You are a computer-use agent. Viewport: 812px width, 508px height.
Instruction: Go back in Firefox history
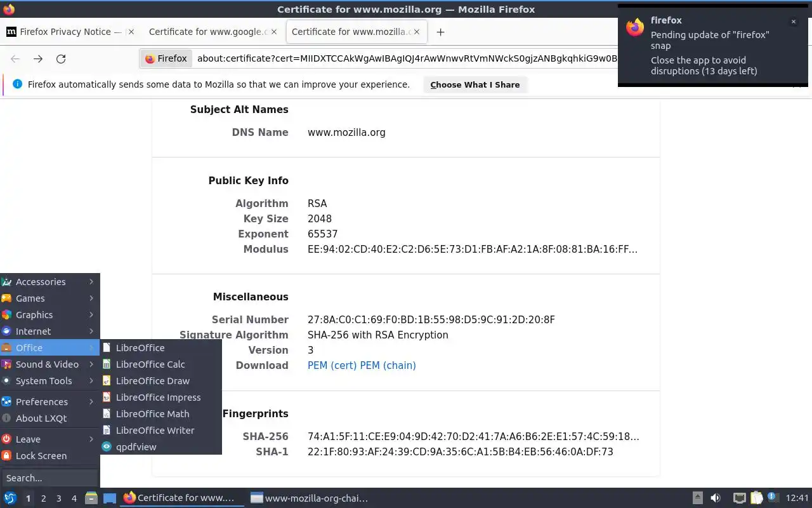(15, 59)
